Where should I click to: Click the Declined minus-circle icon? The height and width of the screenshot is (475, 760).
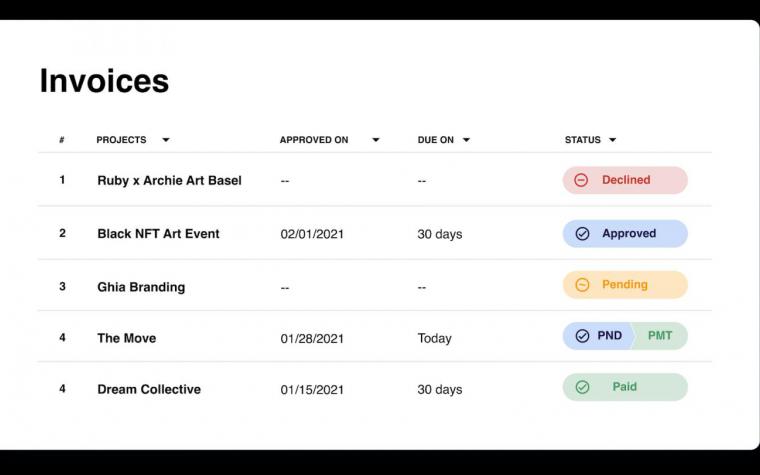pos(581,180)
